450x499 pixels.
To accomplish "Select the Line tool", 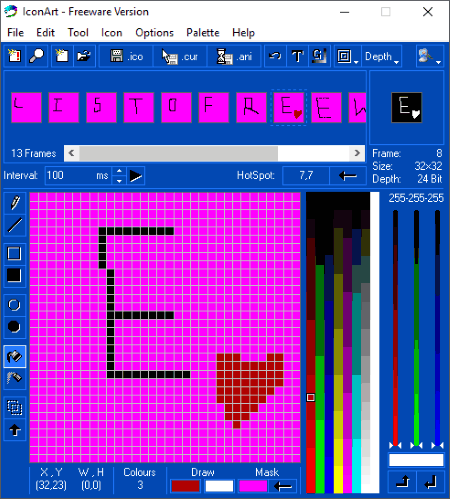I will coord(14,225).
